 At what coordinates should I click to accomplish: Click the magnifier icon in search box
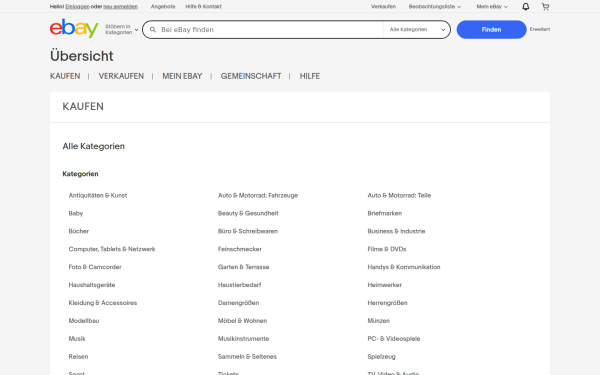point(153,29)
